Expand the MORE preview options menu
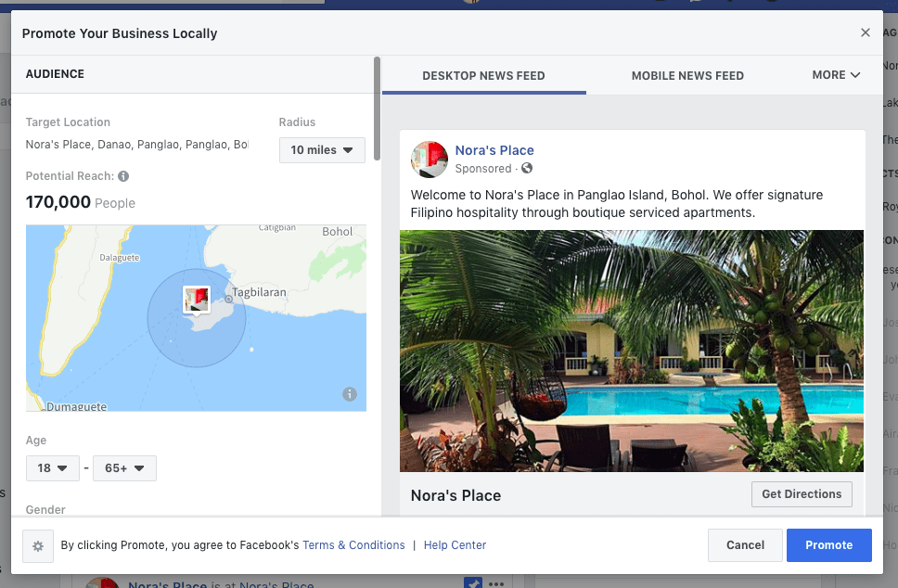Screen dimensions: 898x588 (x=836, y=75)
